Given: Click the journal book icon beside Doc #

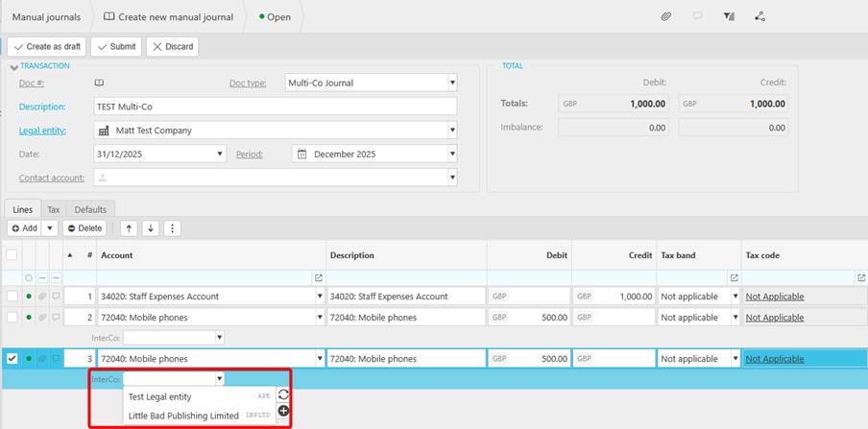Looking at the screenshot, I should 99,83.
